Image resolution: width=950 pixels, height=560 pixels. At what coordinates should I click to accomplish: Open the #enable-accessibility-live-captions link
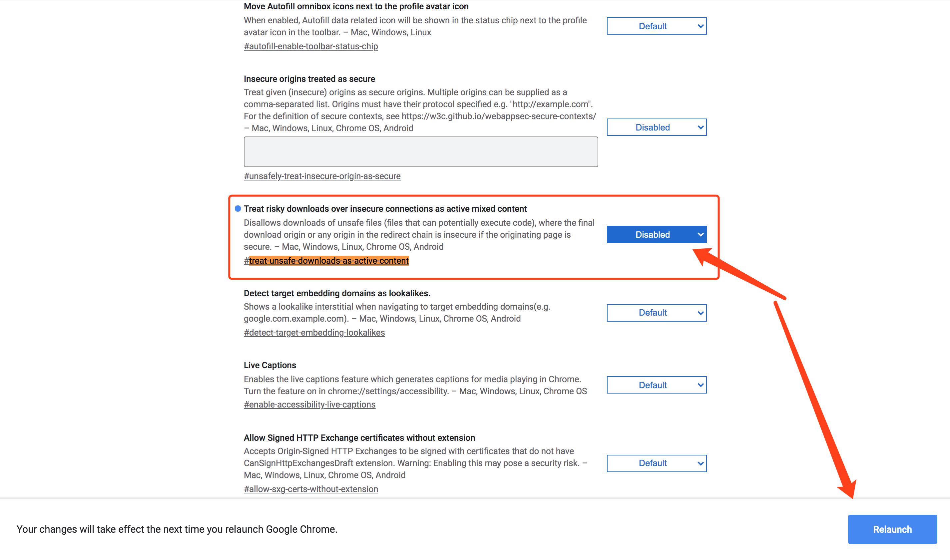[310, 404]
